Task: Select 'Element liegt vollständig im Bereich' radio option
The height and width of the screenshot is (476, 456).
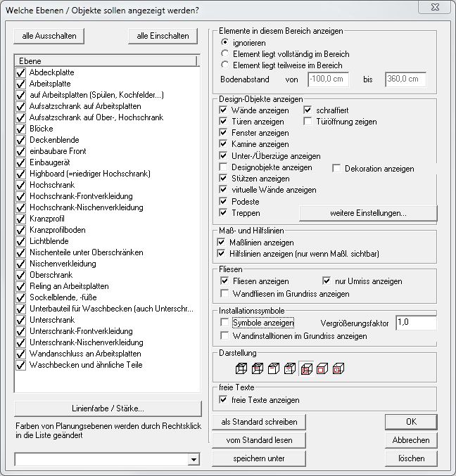Action: coord(224,54)
